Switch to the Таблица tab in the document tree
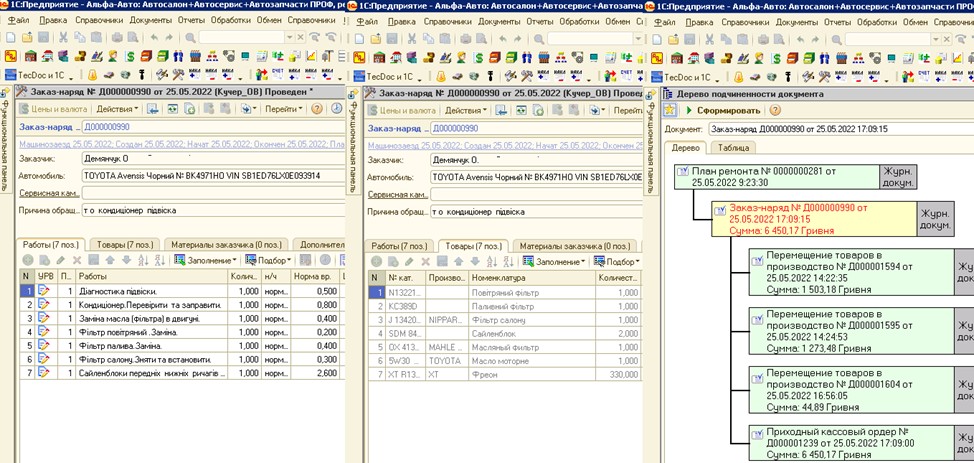Image resolution: width=974 pixels, height=463 pixels. click(732, 147)
